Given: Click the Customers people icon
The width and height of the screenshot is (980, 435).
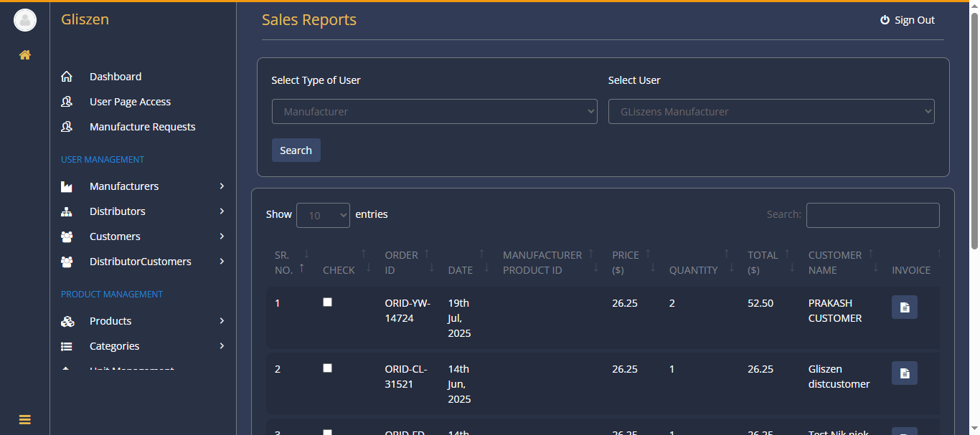Looking at the screenshot, I should 67,236.
